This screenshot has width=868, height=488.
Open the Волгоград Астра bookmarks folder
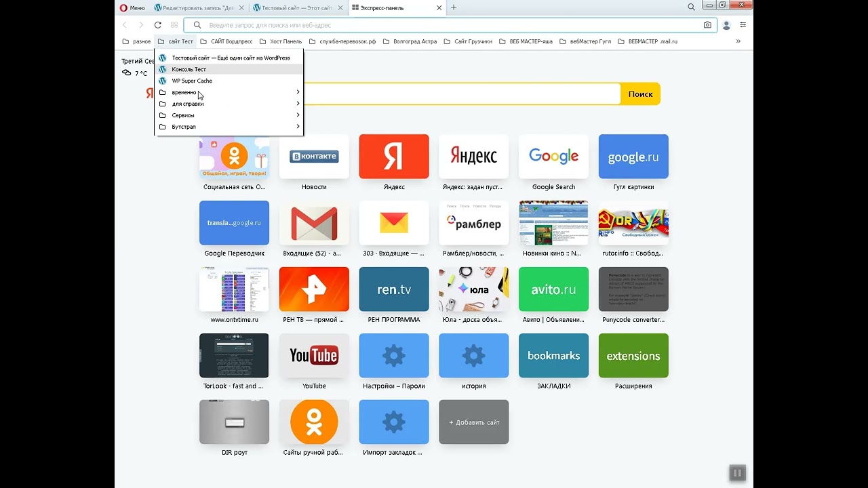pos(410,41)
